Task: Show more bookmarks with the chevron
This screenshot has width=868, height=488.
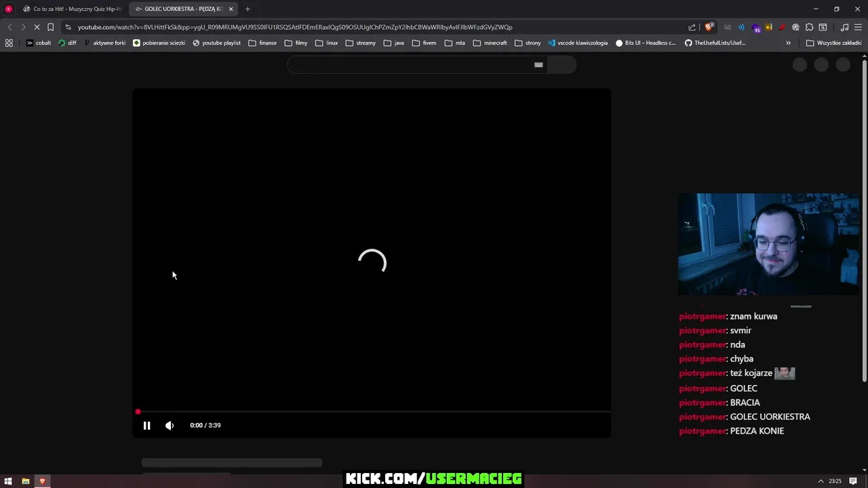Action: (788, 43)
